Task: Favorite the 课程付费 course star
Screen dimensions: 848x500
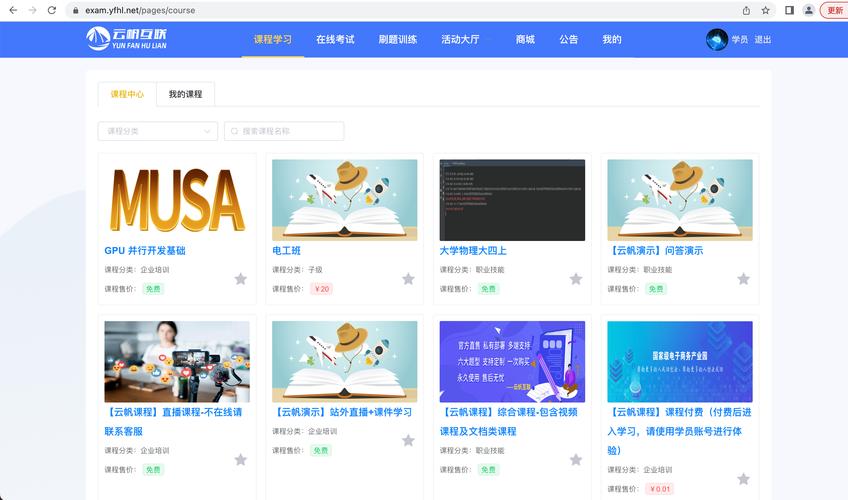Action: click(x=744, y=479)
